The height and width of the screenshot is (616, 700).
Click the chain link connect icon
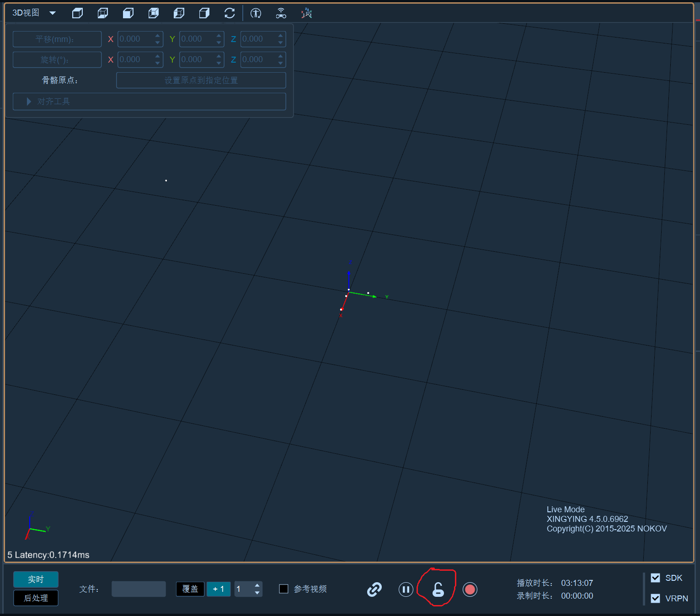374,589
